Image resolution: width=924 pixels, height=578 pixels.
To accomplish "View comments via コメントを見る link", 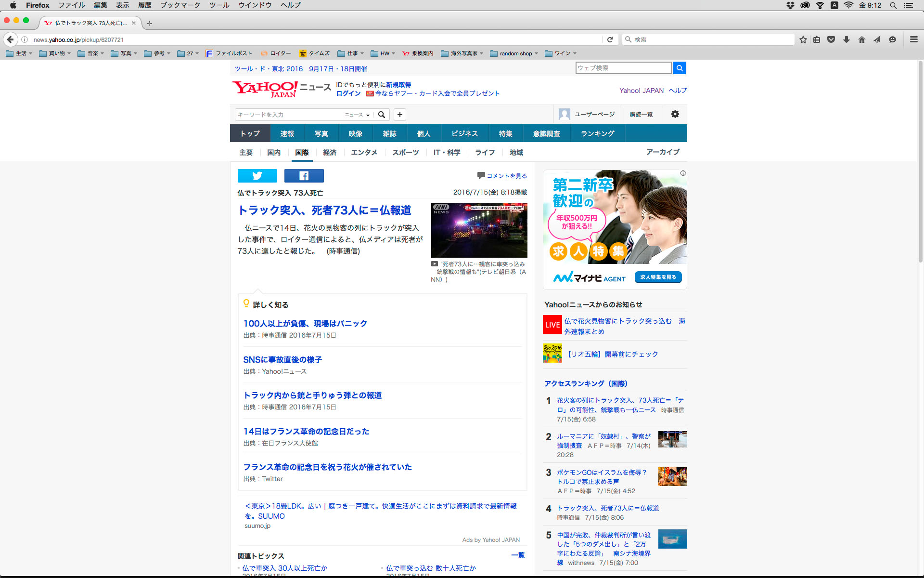I will [506, 176].
